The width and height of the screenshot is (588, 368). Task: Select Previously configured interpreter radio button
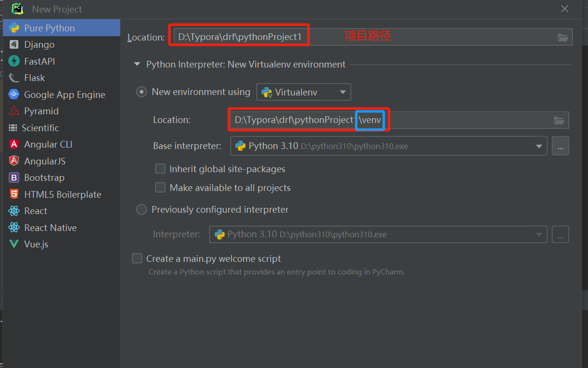point(141,209)
